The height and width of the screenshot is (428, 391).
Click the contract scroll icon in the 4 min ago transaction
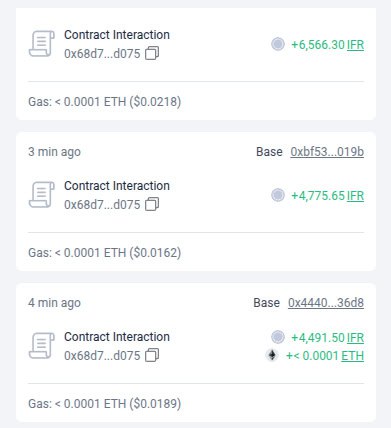(42, 346)
